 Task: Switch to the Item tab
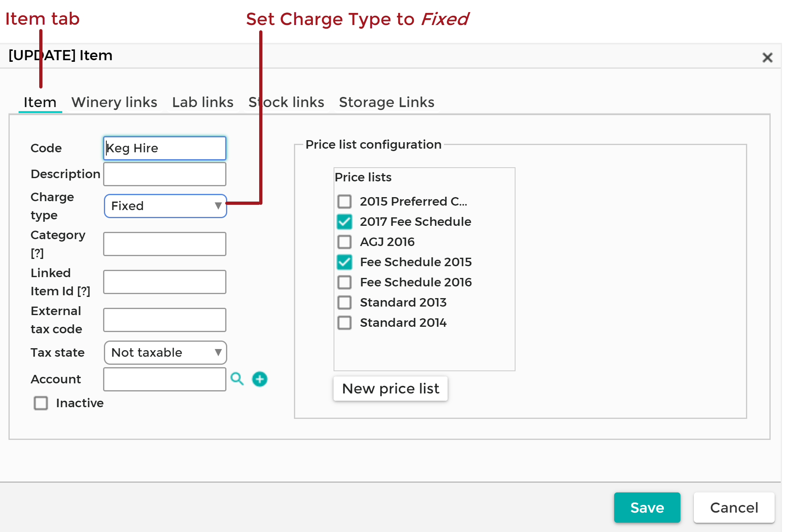40,102
